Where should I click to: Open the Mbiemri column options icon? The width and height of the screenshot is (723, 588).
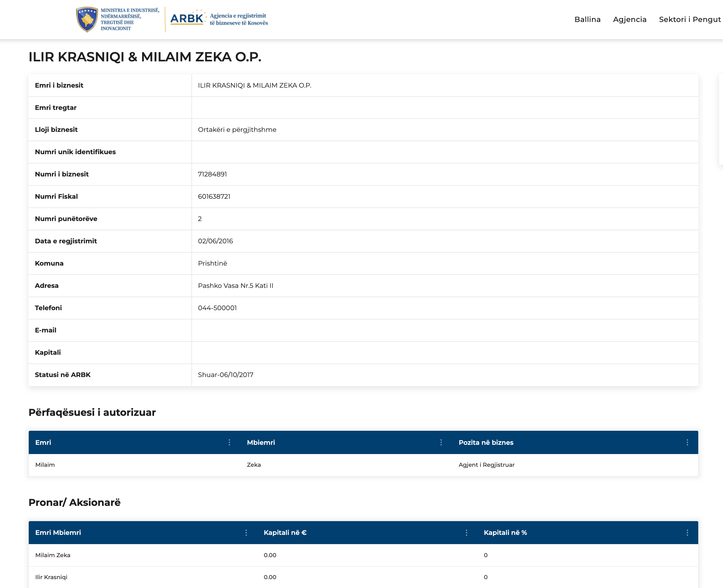click(x=441, y=442)
